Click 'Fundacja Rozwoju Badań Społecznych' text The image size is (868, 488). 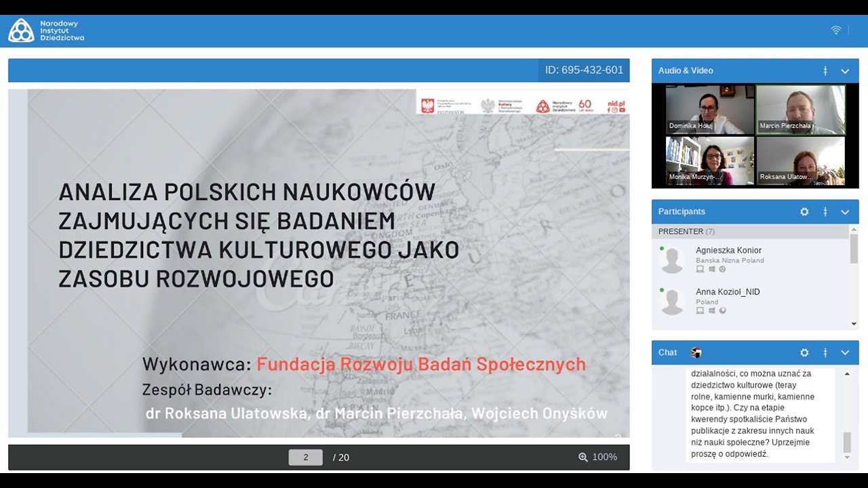pos(421,364)
